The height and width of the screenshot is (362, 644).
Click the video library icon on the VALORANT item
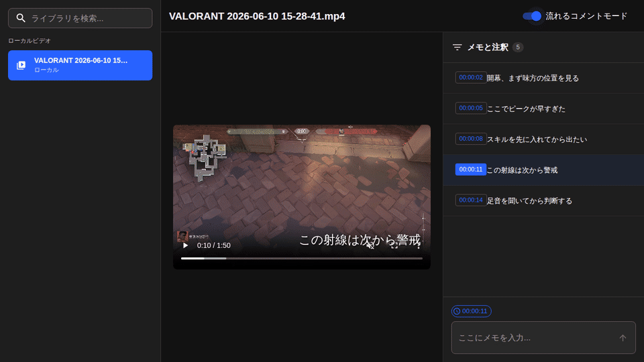pyautogui.click(x=21, y=65)
